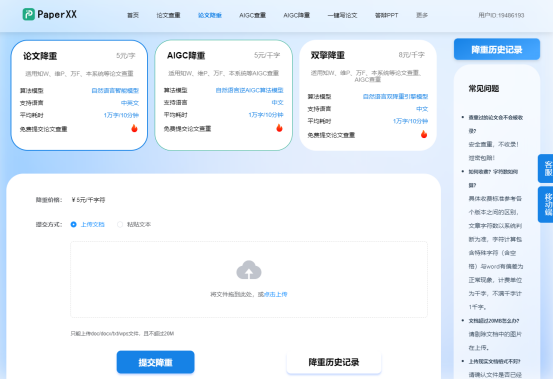
Task: Open the AIGC降重 nav item
Action: coord(296,15)
